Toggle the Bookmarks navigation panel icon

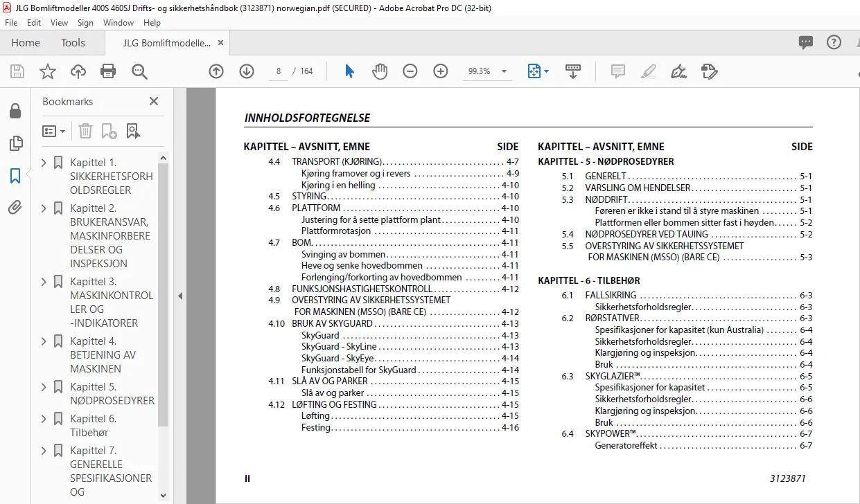pos(15,176)
